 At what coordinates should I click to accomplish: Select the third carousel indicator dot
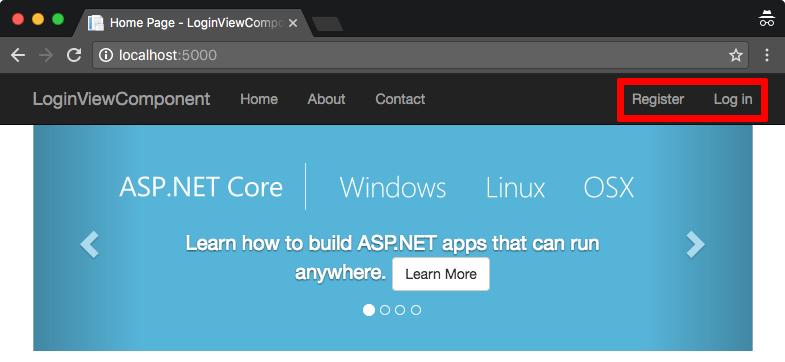pos(400,310)
